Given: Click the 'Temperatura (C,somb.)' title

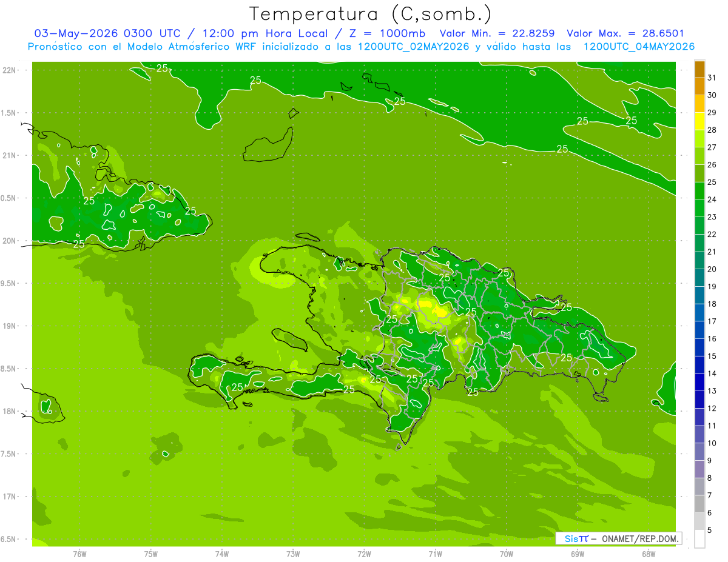Looking at the screenshot, I should (370, 14).
